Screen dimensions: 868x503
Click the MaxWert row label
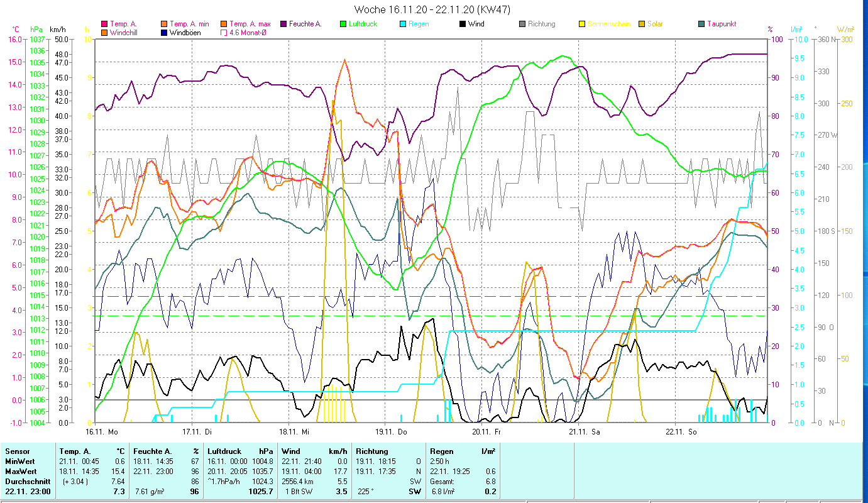tap(21, 472)
